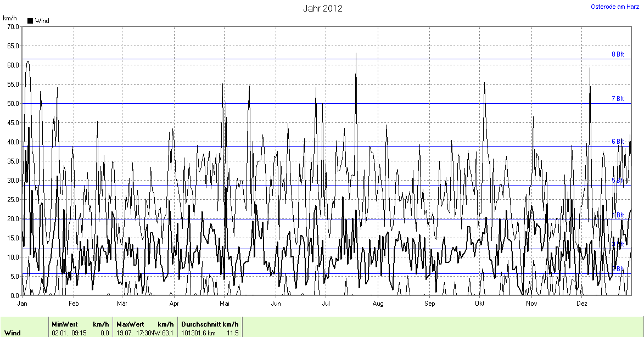Click the km/h unit label above y-axis
Viewport: 644px width, 337px height.
[9, 18]
